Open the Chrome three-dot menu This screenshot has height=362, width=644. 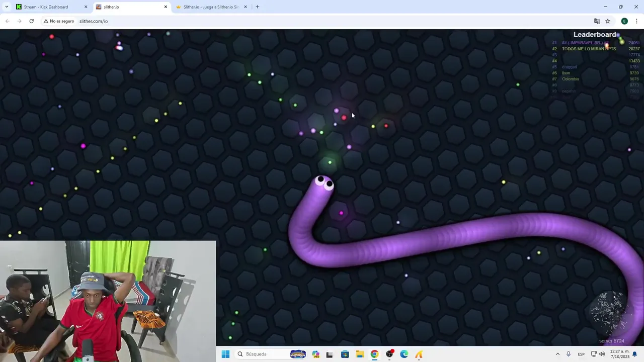coord(636,21)
